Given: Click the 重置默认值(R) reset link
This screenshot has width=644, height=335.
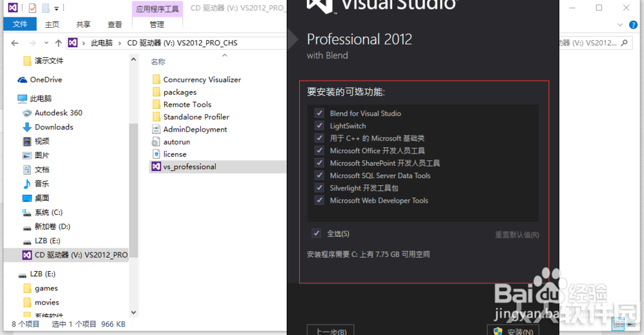Looking at the screenshot, I should pos(517,234).
